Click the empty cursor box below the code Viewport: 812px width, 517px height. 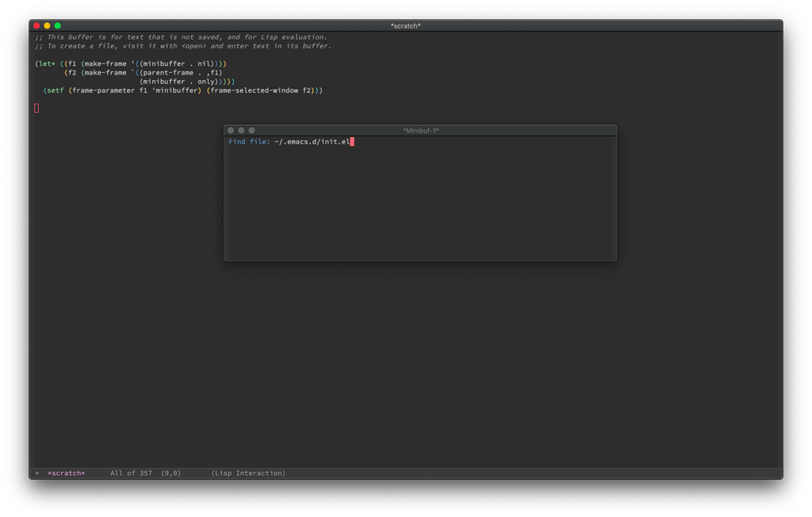35,108
